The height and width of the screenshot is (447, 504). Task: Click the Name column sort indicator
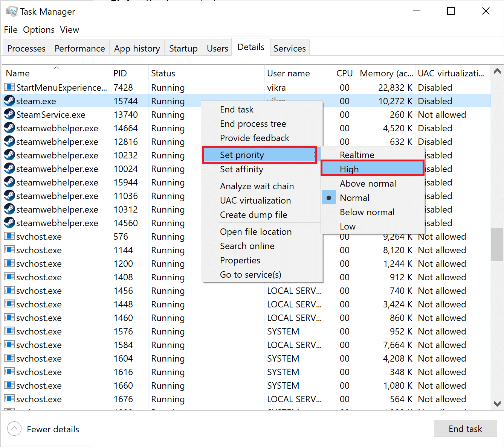click(56, 68)
